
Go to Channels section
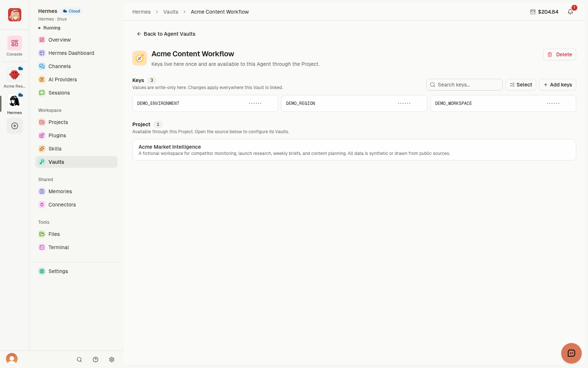tap(76, 66)
